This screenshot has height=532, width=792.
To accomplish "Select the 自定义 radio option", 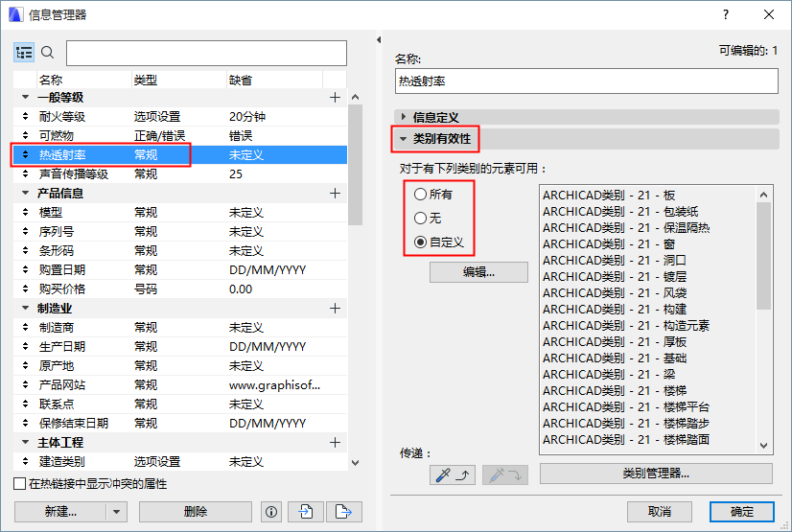I will coord(420,243).
